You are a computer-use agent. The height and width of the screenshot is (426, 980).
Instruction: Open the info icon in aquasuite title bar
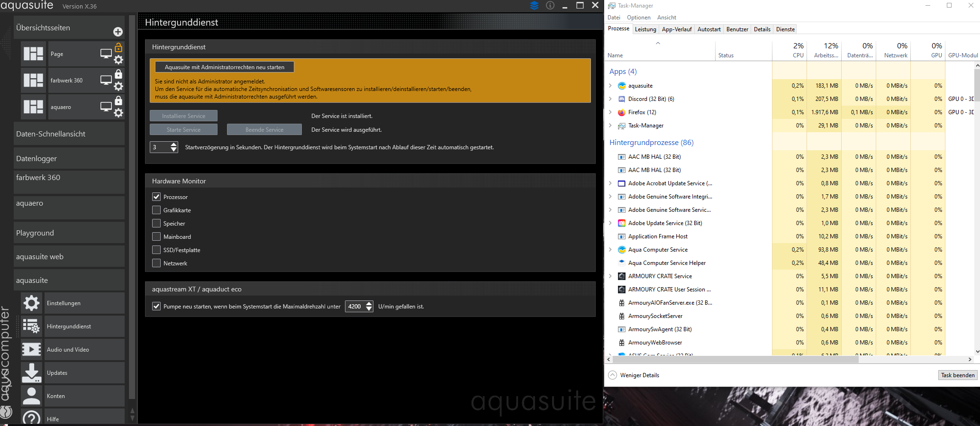click(550, 5)
